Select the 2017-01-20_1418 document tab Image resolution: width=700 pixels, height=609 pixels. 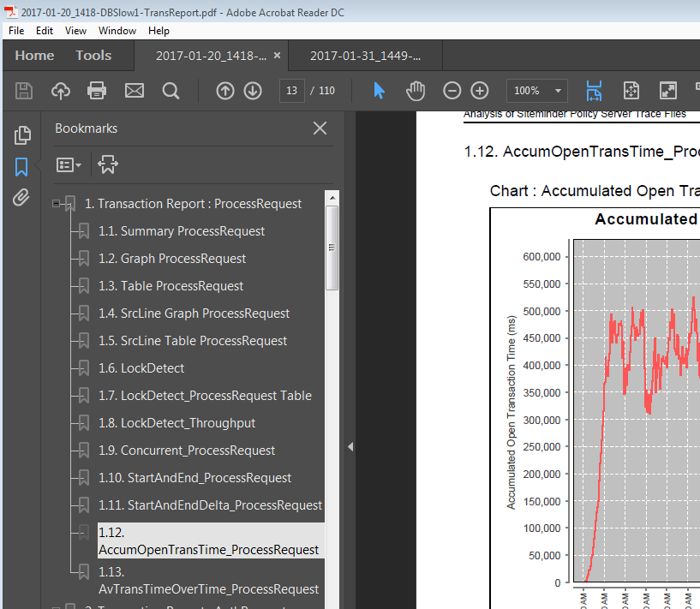211,56
